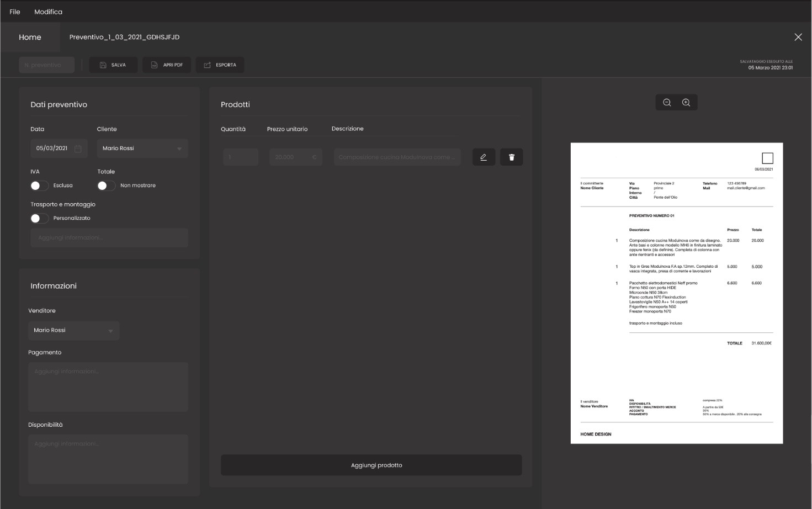
Task: Click the N. preventivo input field
Action: (46, 65)
